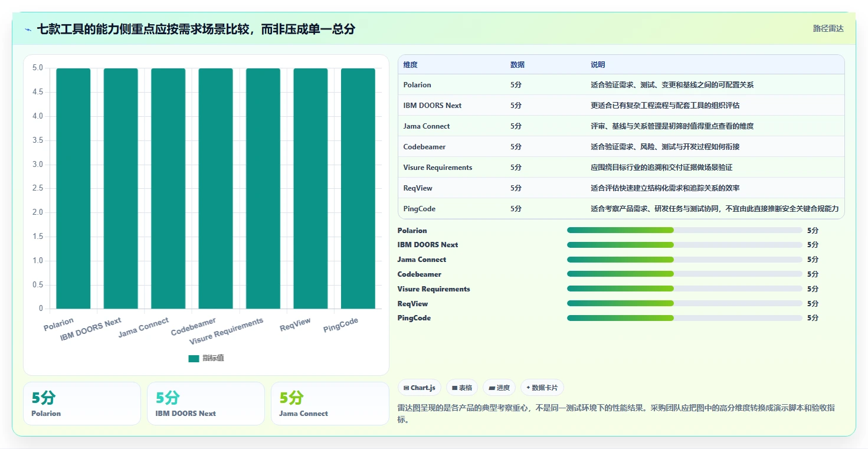
Task: Click the ReqView progress bar
Action: click(684, 303)
